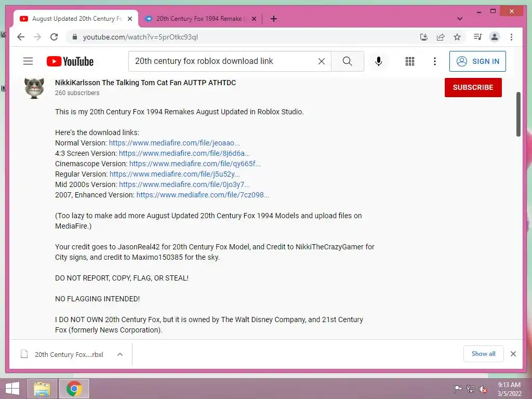Open the Windows Start menu
This screenshot has width=532, height=399.
point(12,389)
